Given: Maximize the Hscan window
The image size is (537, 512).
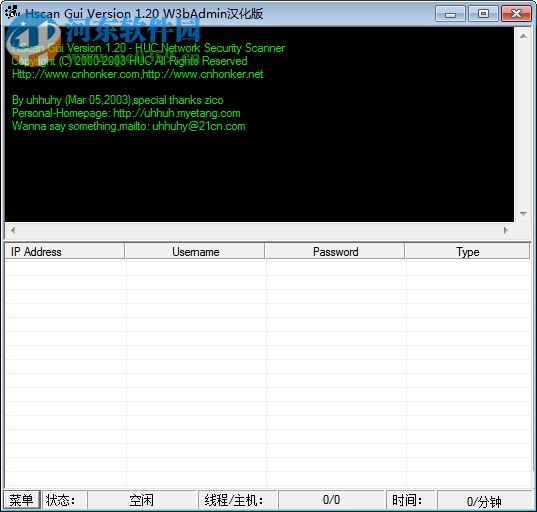Looking at the screenshot, I should pyautogui.click(x=483, y=14).
